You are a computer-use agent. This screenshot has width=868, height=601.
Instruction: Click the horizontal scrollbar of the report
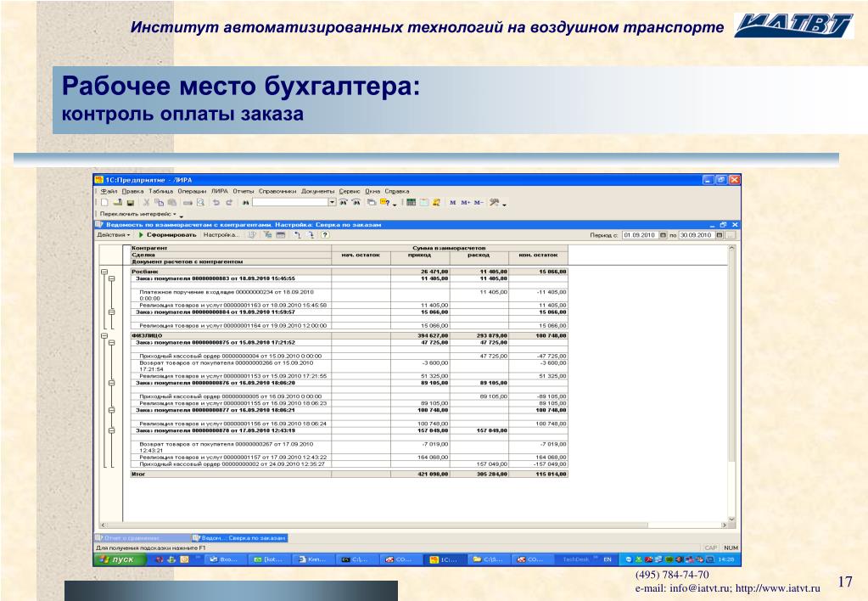pyautogui.click(x=414, y=525)
